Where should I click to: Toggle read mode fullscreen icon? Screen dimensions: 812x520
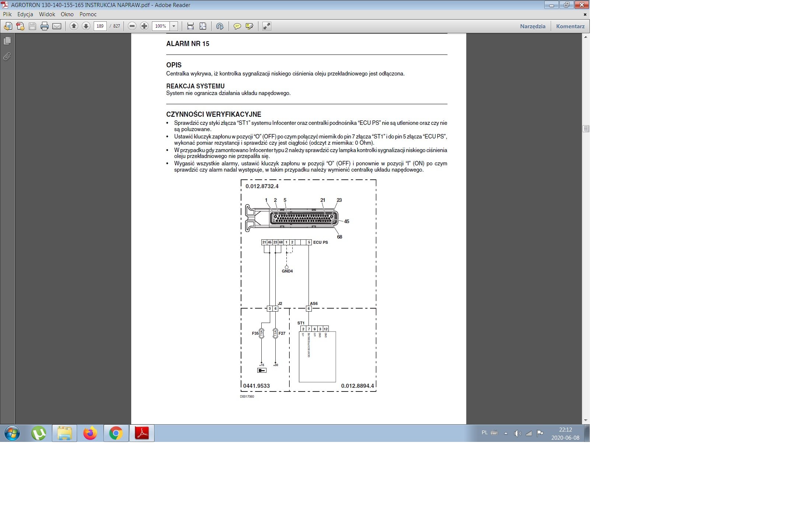(x=266, y=26)
